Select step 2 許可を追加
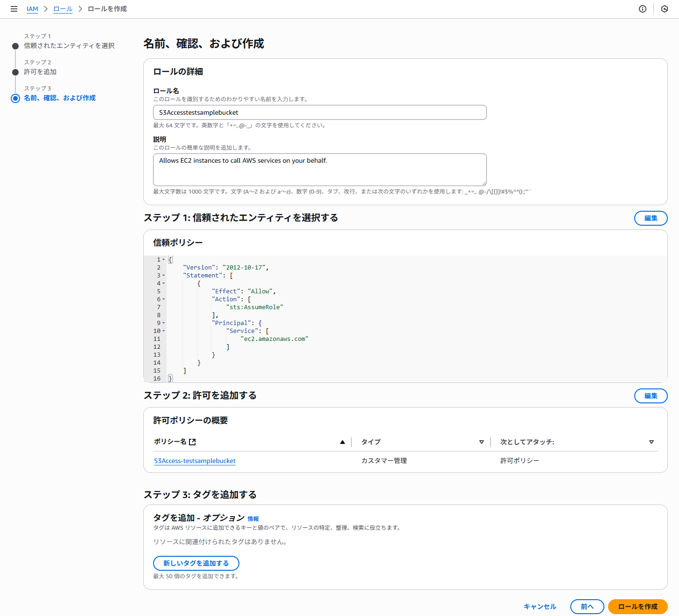This screenshot has height=616, width=679. click(x=40, y=72)
